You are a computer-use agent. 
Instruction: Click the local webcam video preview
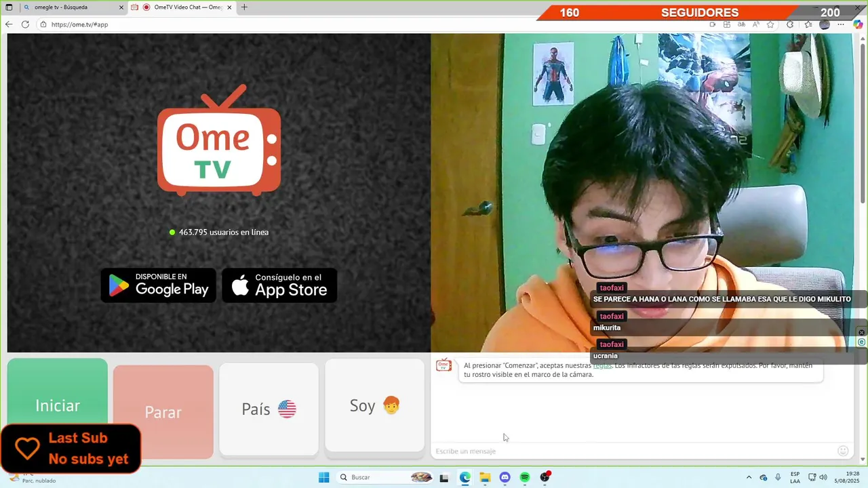[642, 192]
